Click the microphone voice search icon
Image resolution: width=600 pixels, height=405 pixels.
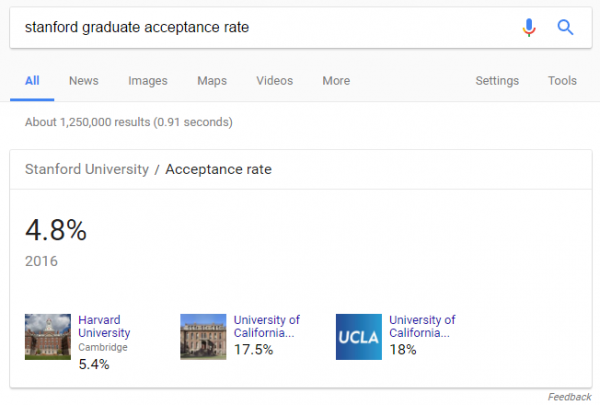pyautogui.click(x=529, y=27)
